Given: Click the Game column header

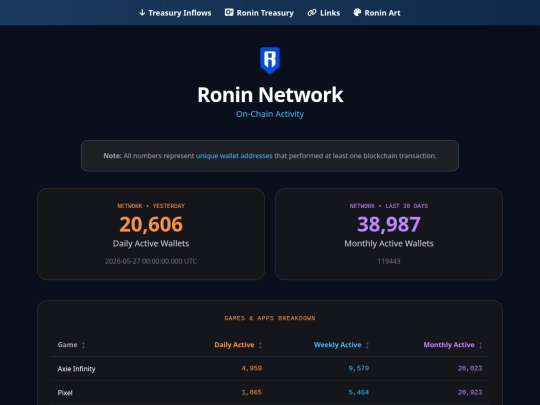Looking at the screenshot, I should tap(68, 345).
